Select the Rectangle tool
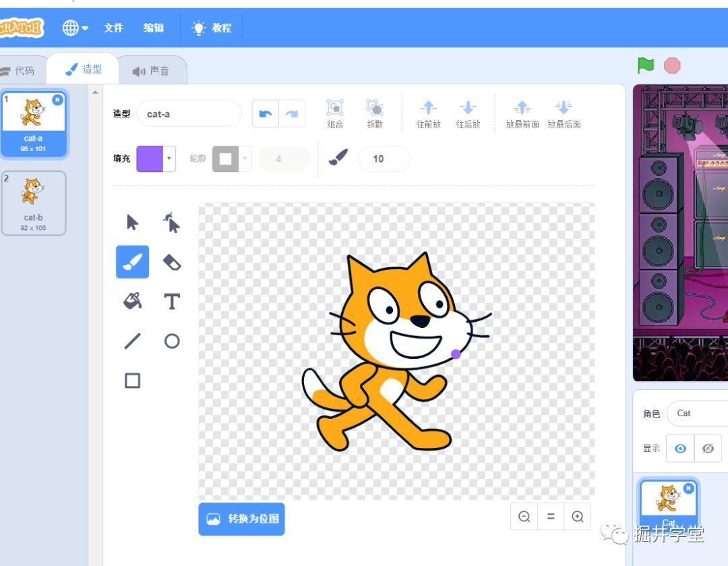Viewport: 728px width, 566px height. coord(132,380)
